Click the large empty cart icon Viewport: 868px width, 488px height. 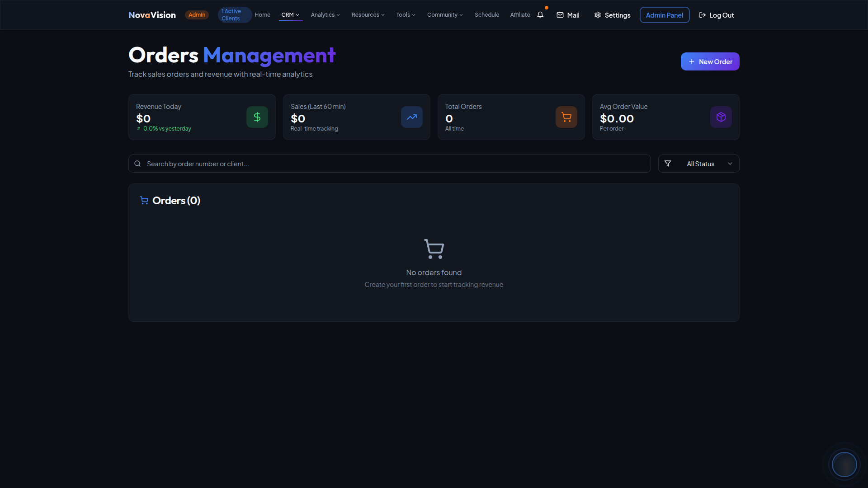[434, 249]
